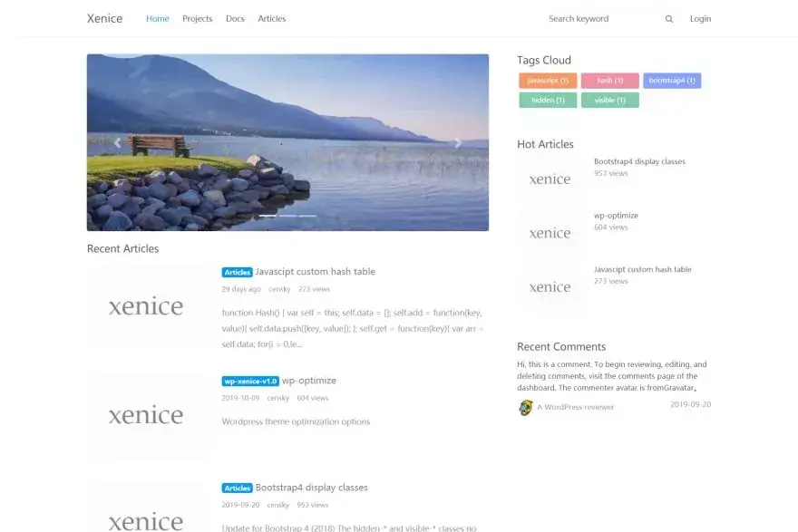The image size is (798, 532).
Task: Advance to next carousel slide arrow
Action: 458,143
